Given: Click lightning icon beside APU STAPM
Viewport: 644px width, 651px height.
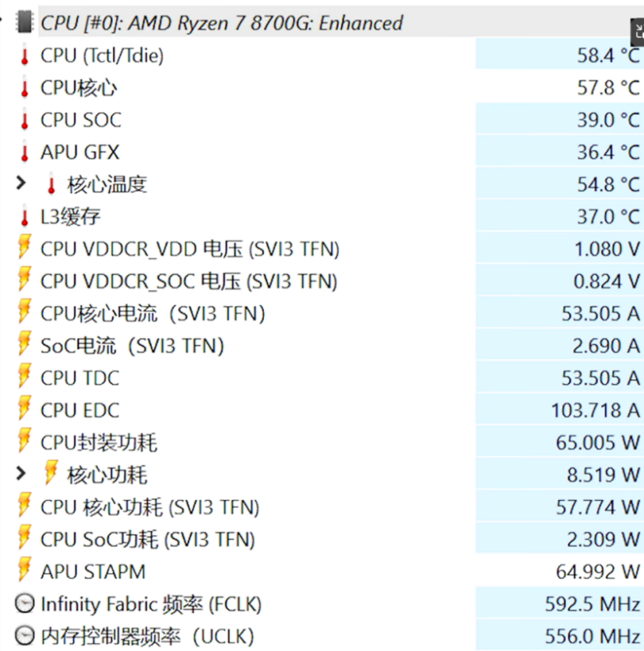Looking at the screenshot, I should pos(24,570).
